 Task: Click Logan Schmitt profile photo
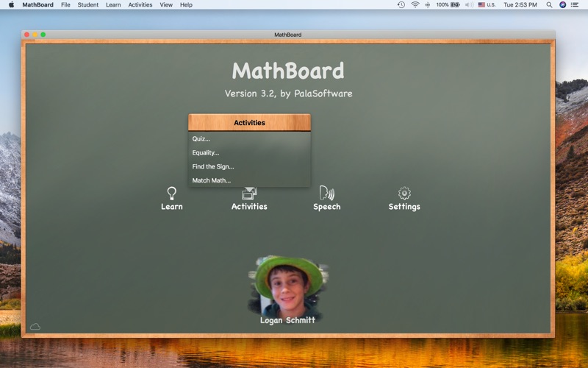point(287,287)
